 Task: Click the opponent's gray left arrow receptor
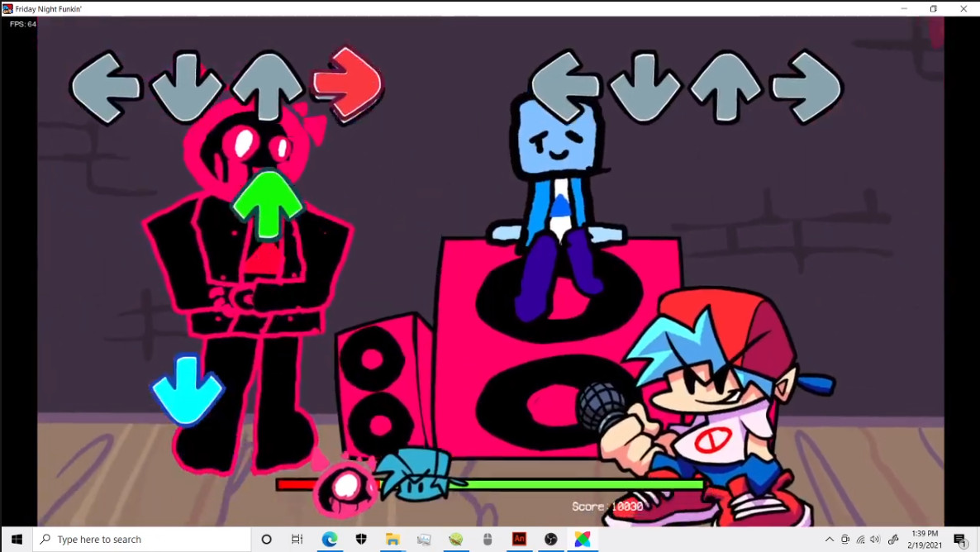click(x=105, y=88)
